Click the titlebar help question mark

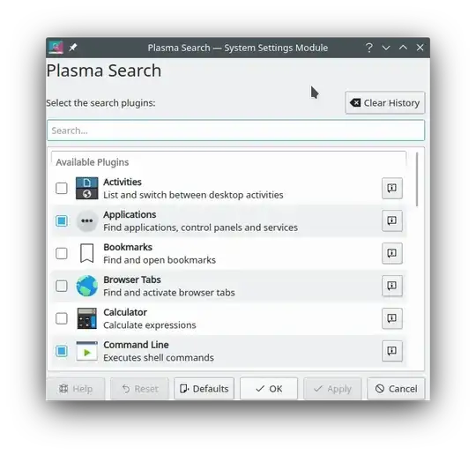[368, 48]
